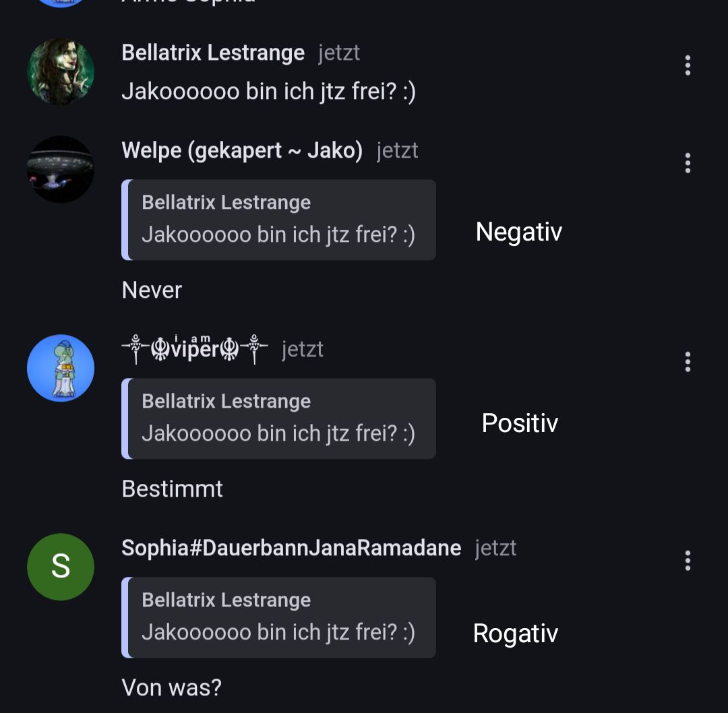This screenshot has height=713, width=728.
Task: Tap viper's Squidward avatar
Action: pyautogui.click(x=61, y=368)
